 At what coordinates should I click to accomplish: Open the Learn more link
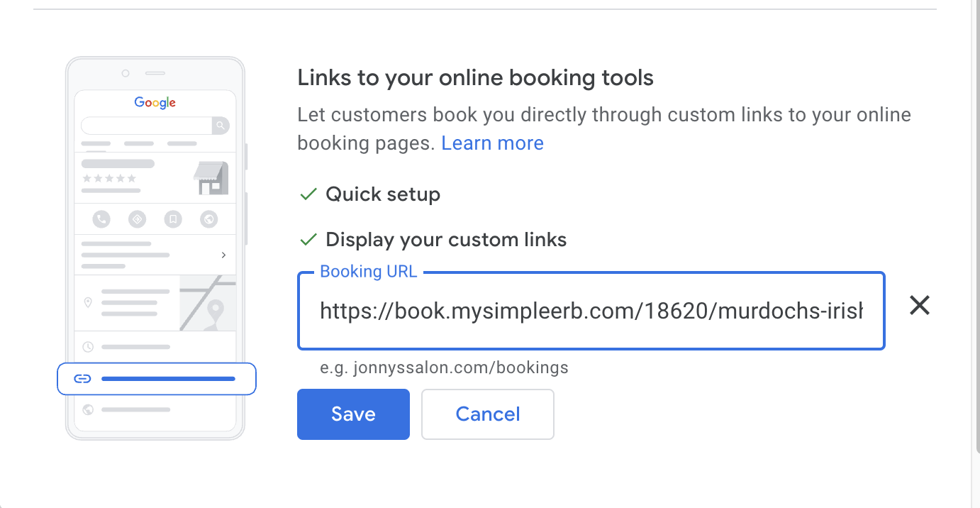[x=492, y=143]
